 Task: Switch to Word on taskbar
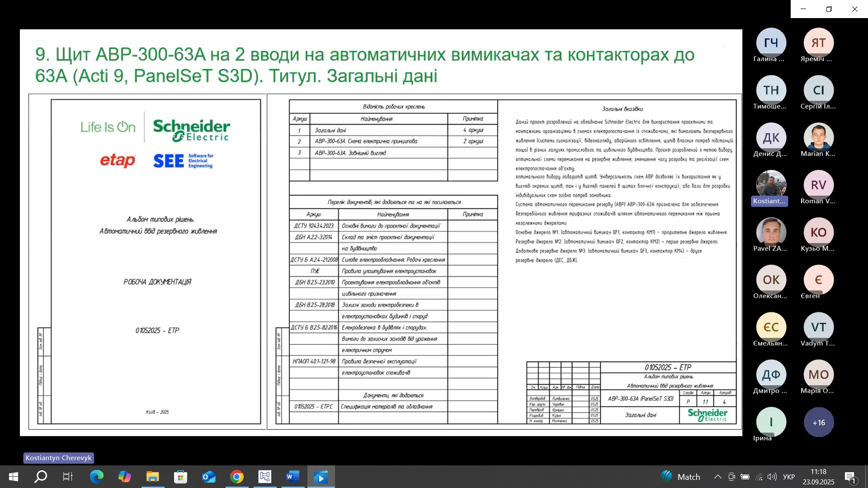[x=292, y=477]
